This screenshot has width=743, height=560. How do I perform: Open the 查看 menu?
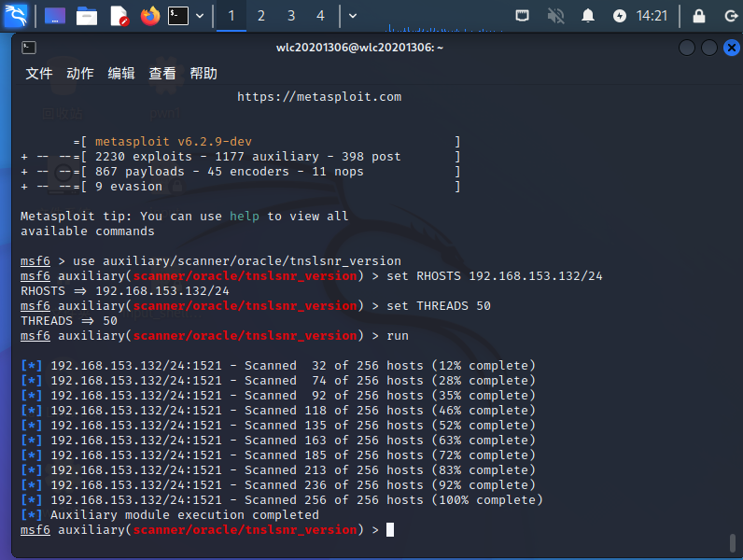point(162,74)
